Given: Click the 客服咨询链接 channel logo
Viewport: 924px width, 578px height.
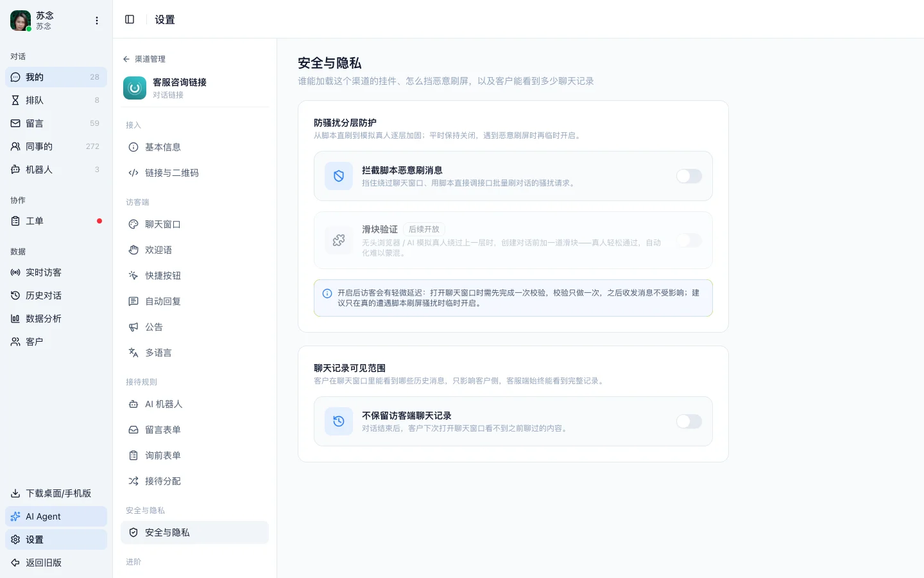Looking at the screenshot, I should tap(135, 88).
